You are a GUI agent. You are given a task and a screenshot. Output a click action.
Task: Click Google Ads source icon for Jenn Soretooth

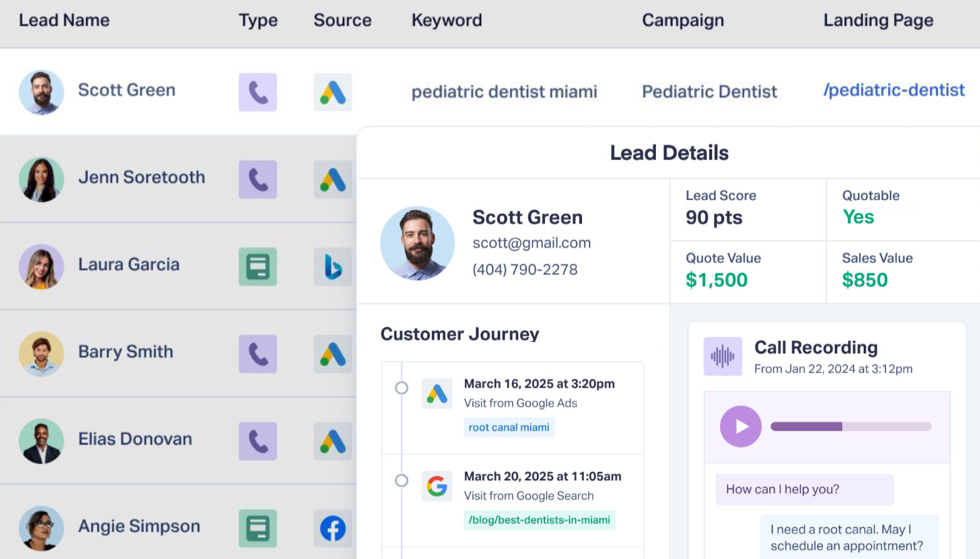332,180
